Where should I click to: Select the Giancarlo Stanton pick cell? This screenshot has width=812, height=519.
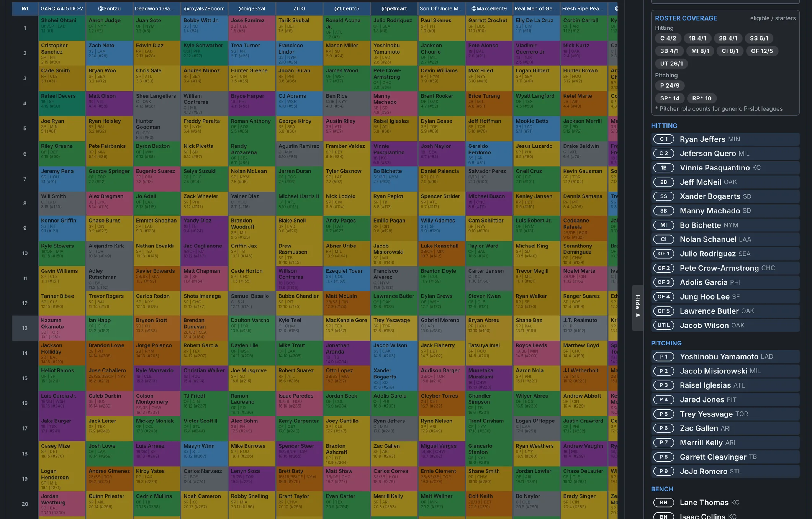tap(489, 454)
